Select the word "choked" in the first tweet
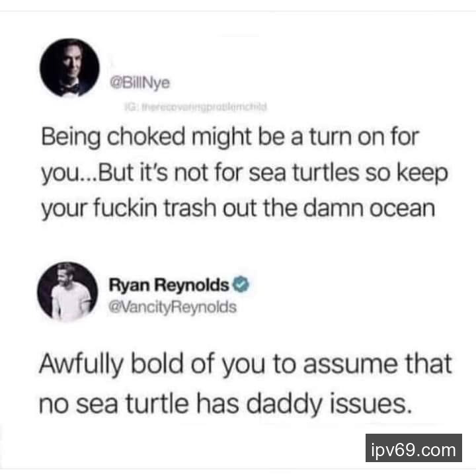 point(146,137)
